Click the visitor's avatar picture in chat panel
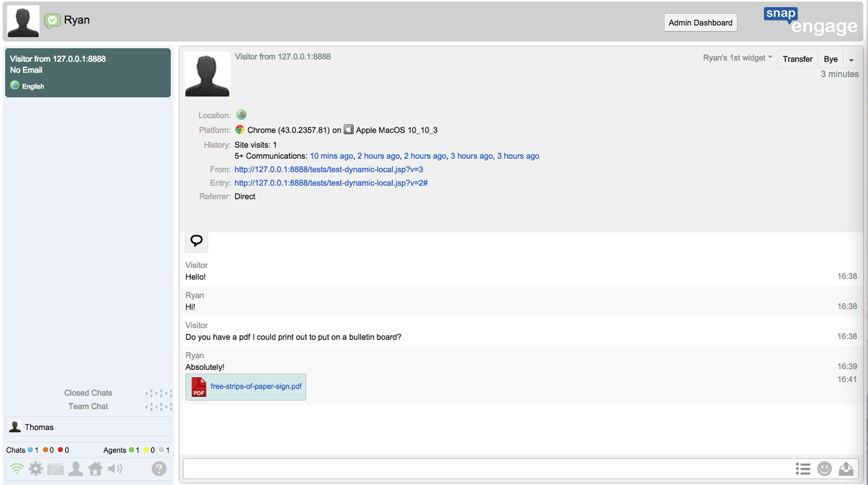The image size is (868, 485). pos(207,74)
